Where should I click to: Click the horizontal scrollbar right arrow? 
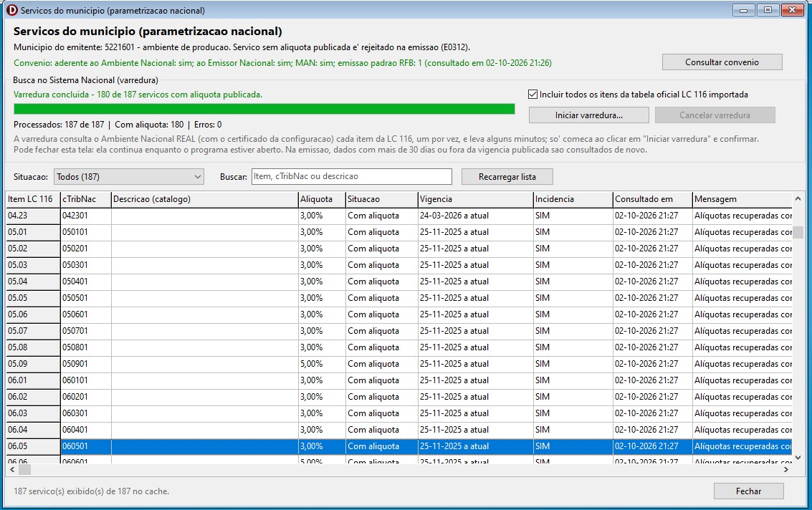click(x=786, y=470)
